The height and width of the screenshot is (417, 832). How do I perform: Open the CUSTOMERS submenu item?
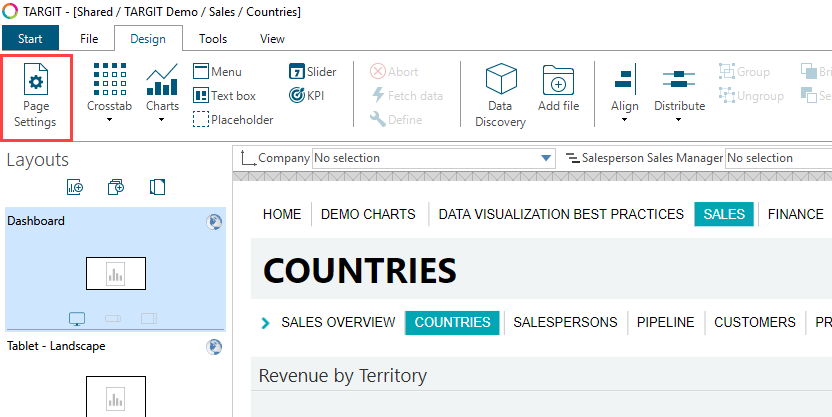point(755,323)
